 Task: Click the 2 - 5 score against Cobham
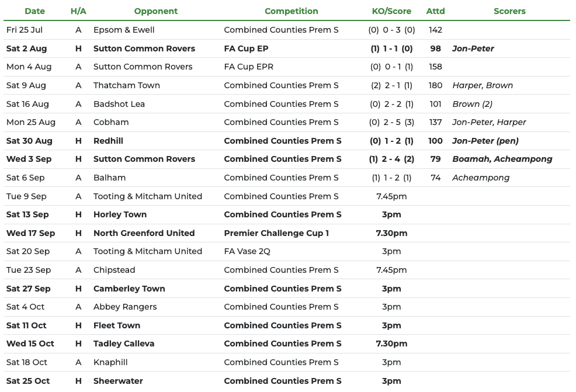tap(391, 122)
